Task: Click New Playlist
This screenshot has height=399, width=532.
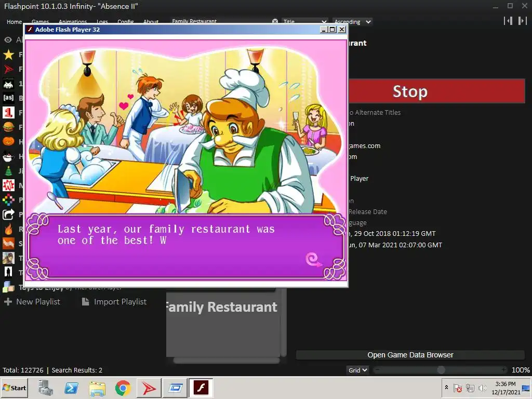Action: pyautogui.click(x=38, y=302)
